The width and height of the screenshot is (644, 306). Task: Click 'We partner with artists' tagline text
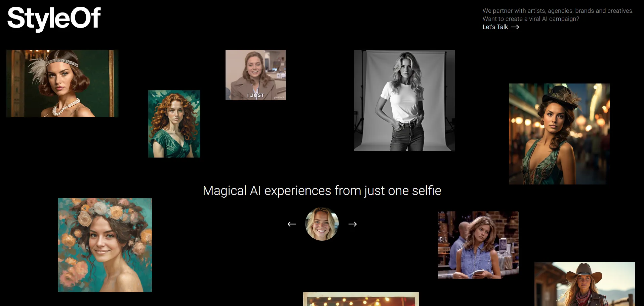coord(558,11)
